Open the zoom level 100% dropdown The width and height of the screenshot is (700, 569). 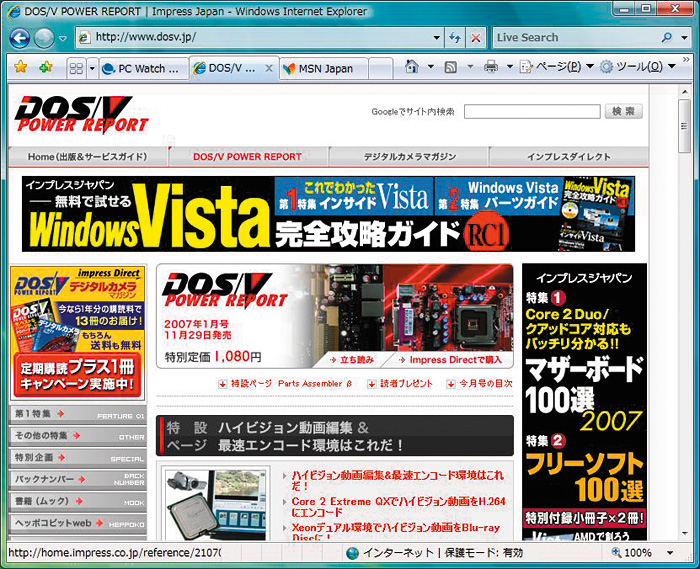[672, 553]
